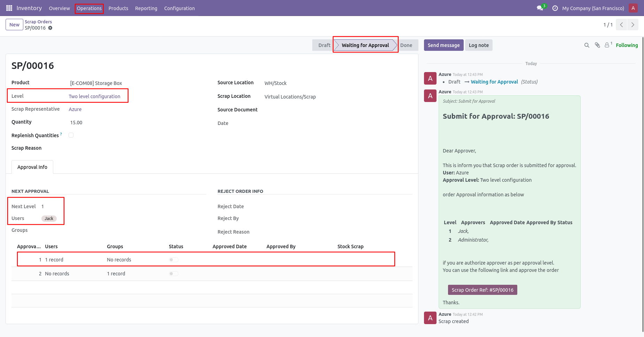Open the apps grid menu icon
The image size is (644, 337).
[x=9, y=8]
